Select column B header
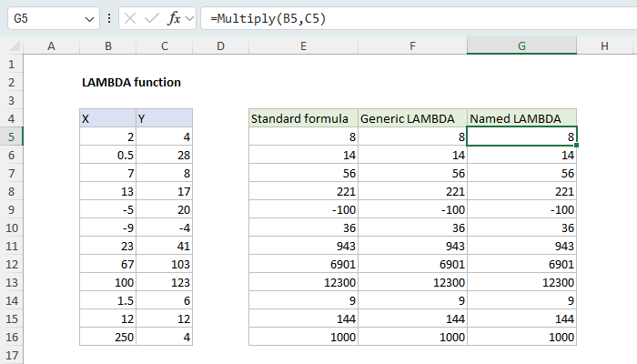Screen dimensions: 637x364 click(x=108, y=45)
